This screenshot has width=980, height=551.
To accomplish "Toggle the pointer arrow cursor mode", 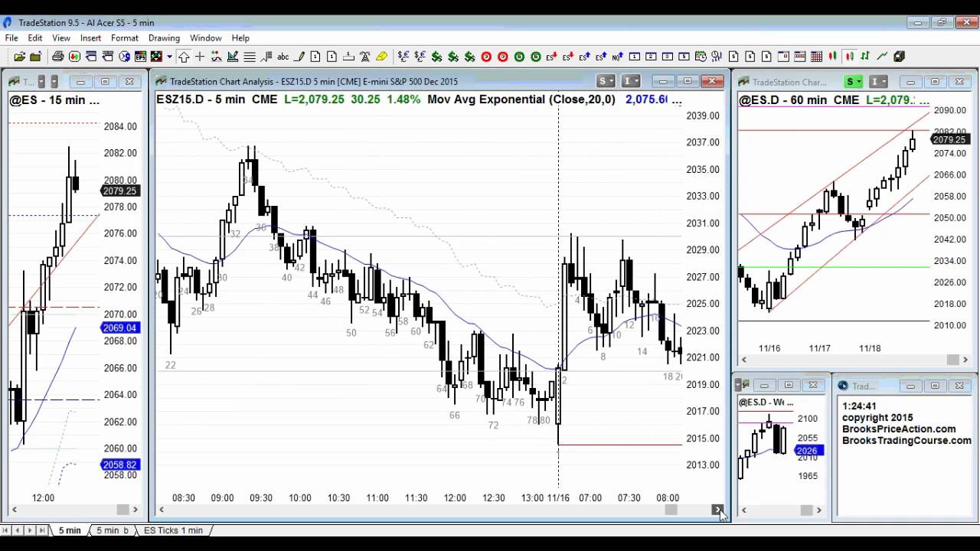I will [x=184, y=57].
